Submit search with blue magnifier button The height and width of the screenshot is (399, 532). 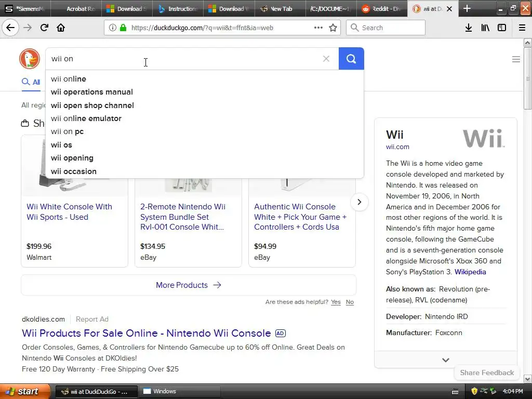pos(351,59)
